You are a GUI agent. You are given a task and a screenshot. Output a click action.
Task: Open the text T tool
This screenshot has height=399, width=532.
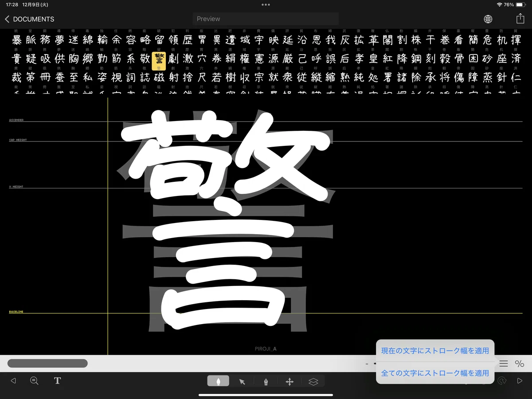coord(57,381)
